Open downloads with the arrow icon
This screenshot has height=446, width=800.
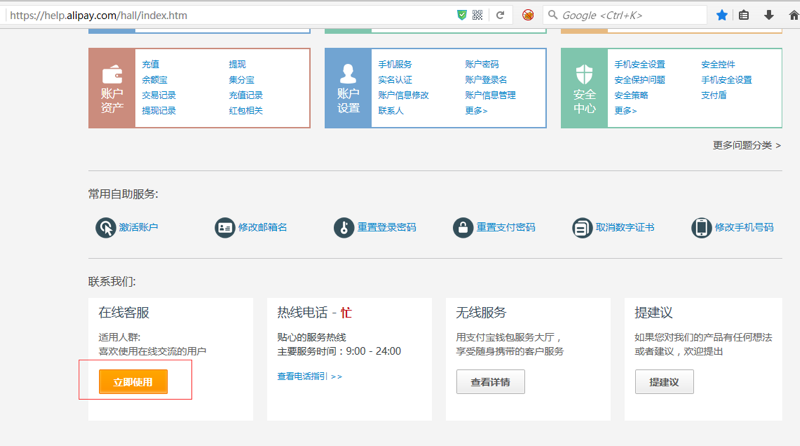tap(769, 15)
